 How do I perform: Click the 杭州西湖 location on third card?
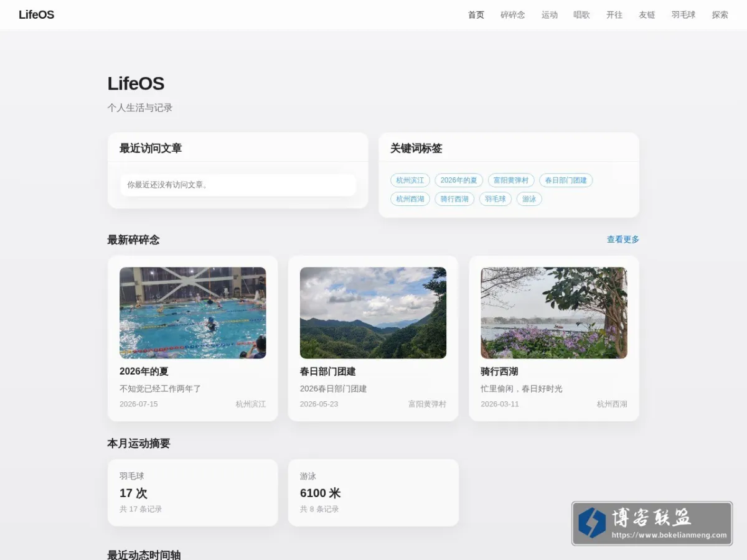click(612, 404)
